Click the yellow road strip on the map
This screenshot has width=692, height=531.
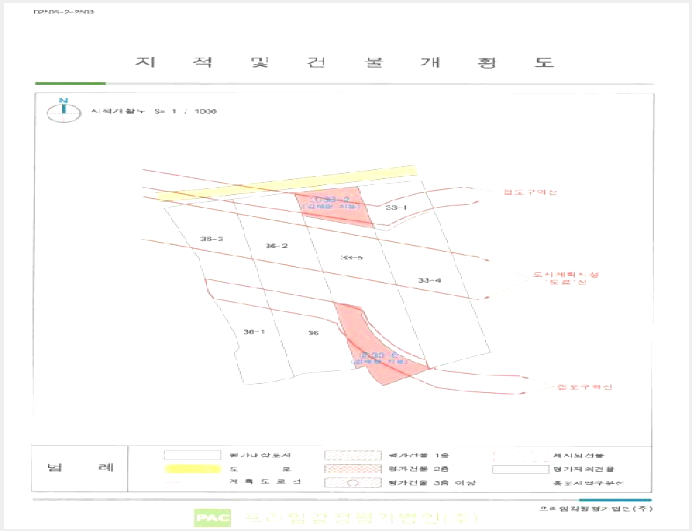(x=287, y=183)
